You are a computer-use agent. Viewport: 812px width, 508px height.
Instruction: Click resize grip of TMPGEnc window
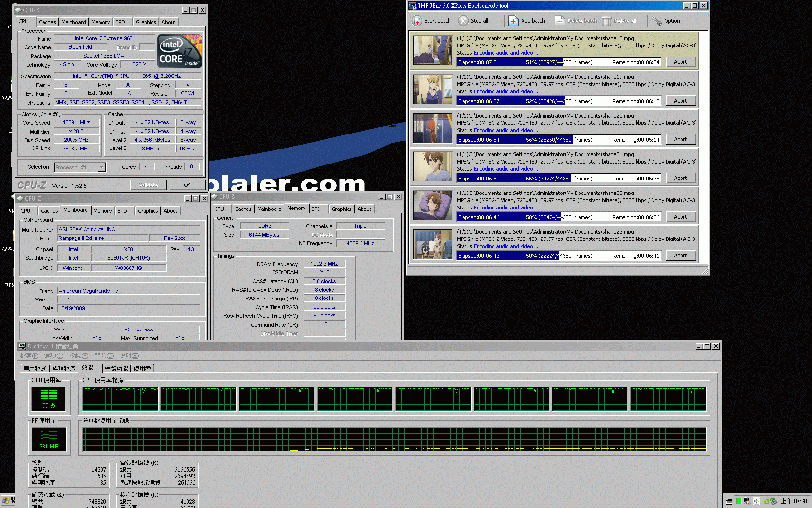coord(706,272)
